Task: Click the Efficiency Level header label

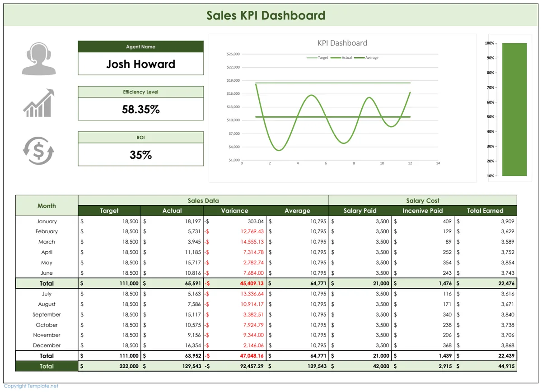Action: tap(141, 92)
